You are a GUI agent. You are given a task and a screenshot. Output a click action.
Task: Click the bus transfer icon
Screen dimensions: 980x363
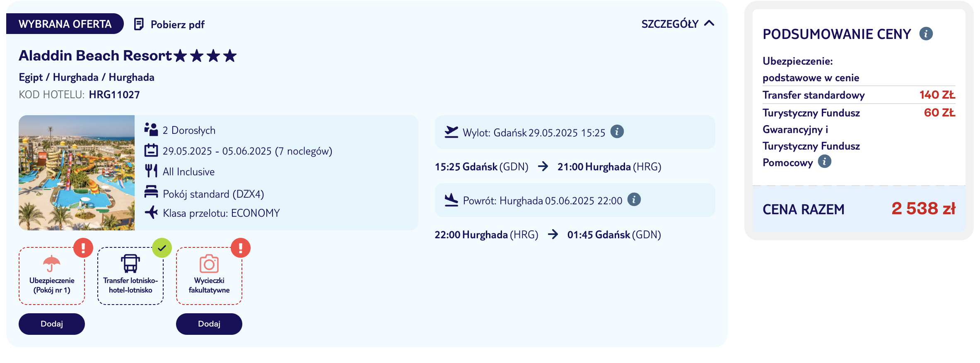point(130,264)
